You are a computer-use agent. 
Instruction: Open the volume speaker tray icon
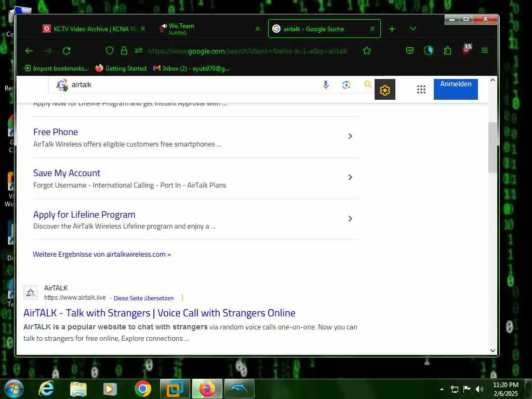pos(480,389)
